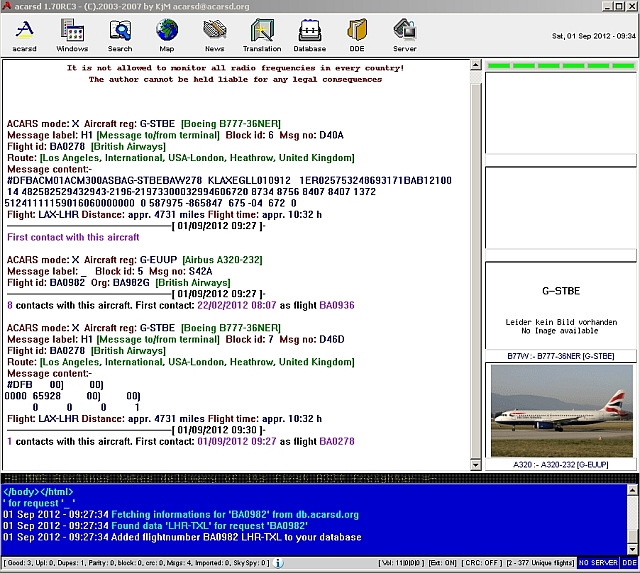This screenshot has width=640, height=573.
Task: Click '2 - 377 Unique flights' status entry
Action: (x=540, y=563)
